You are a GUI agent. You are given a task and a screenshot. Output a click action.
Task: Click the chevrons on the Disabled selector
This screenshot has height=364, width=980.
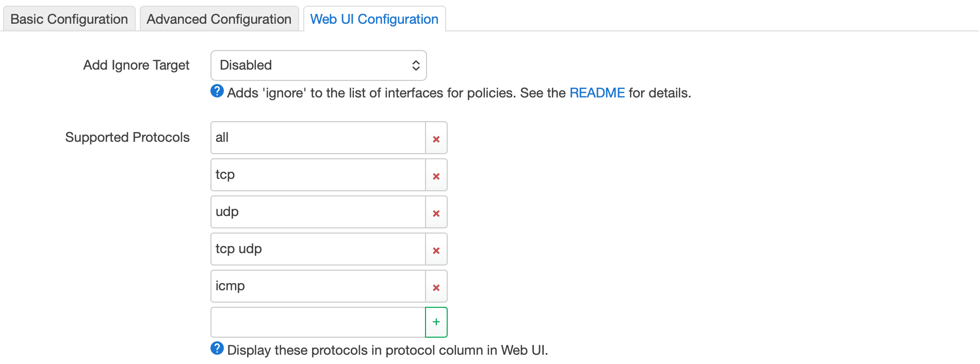[416, 65]
